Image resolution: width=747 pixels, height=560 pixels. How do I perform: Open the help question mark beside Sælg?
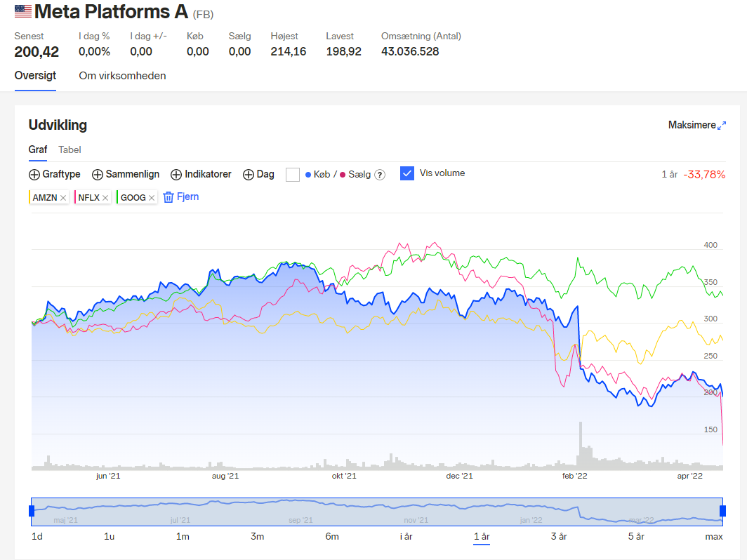(x=380, y=175)
